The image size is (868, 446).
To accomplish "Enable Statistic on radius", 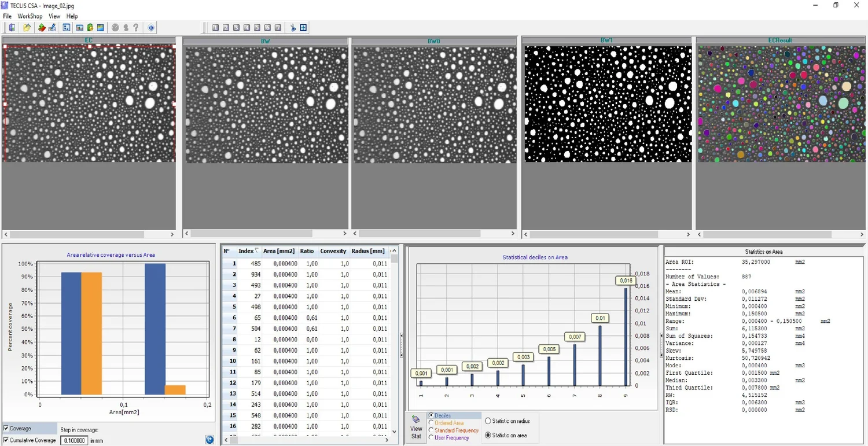I will [x=488, y=421].
